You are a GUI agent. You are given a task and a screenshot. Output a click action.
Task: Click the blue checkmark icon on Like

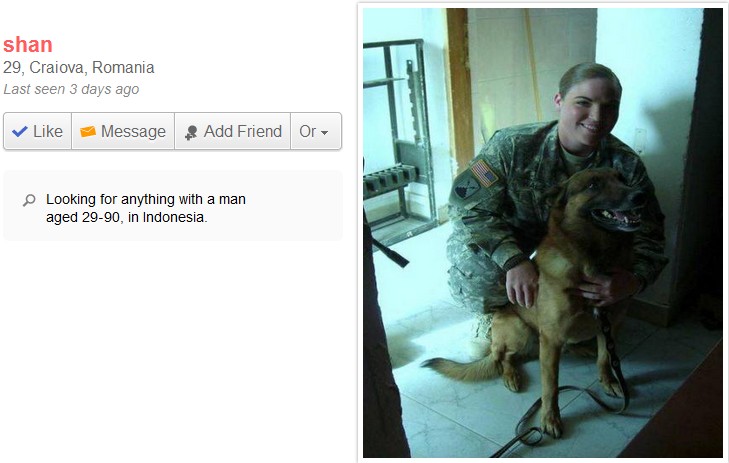(20, 132)
